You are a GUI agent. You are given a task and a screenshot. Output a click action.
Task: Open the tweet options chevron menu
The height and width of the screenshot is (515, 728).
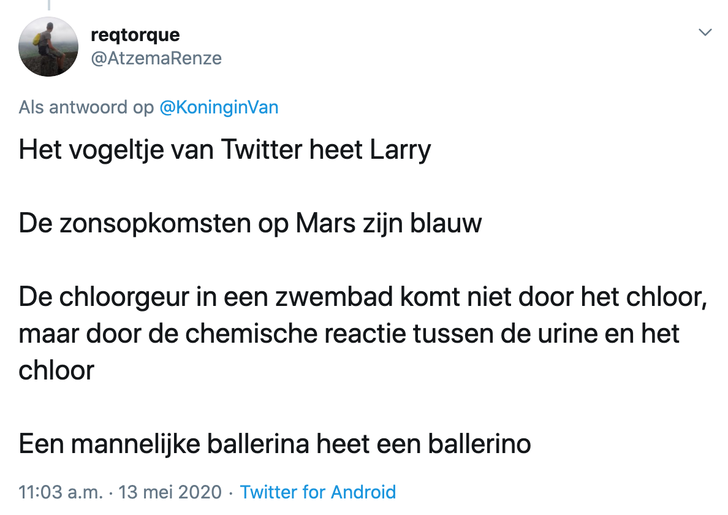(703, 33)
